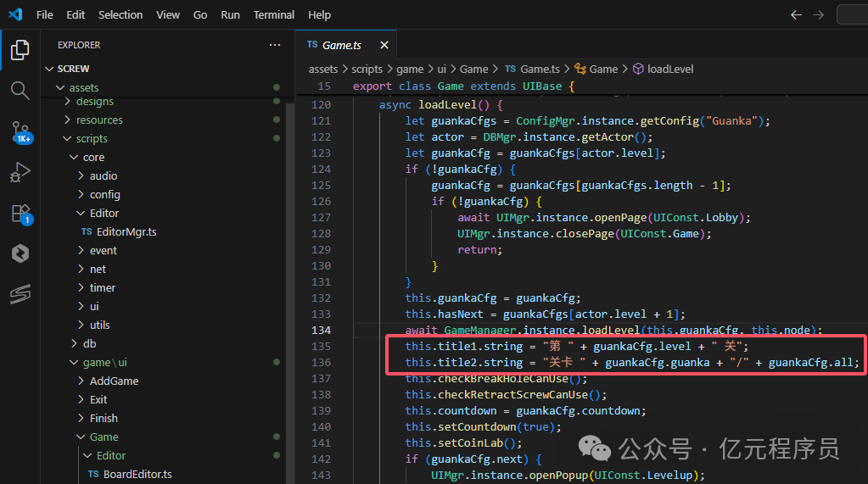This screenshot has width=868, height=484.
Task: Select the Game.ts editor tab
Action: (345, 46)
